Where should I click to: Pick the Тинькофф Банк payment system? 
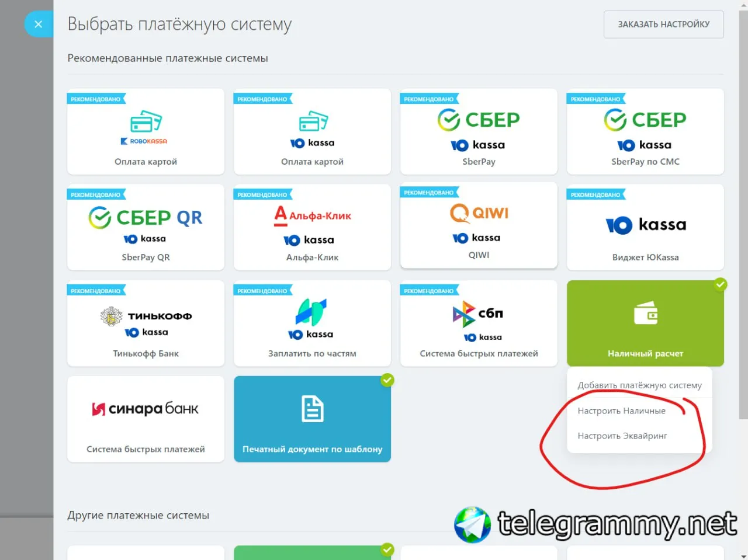point(146,324)
